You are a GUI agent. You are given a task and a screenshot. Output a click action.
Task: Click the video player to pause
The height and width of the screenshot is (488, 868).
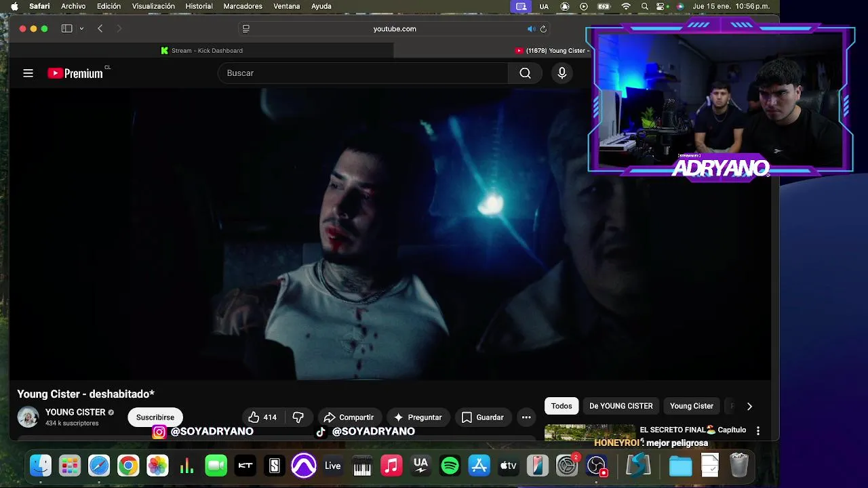390,234
